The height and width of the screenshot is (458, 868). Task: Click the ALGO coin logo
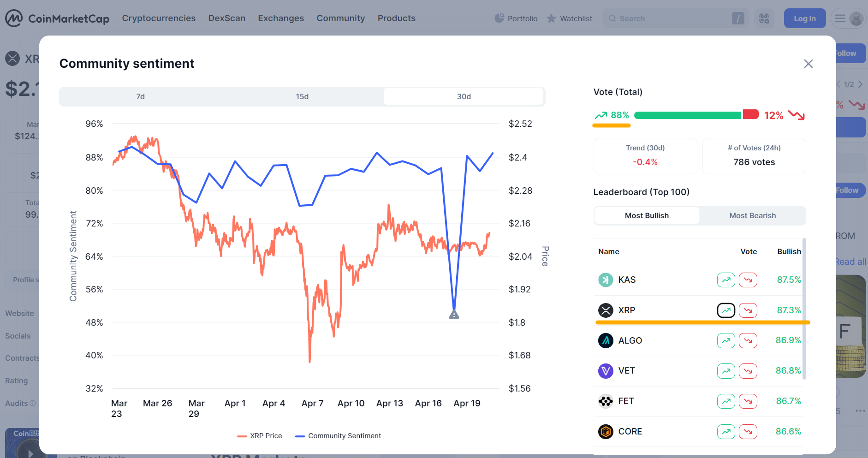(606, 340)
